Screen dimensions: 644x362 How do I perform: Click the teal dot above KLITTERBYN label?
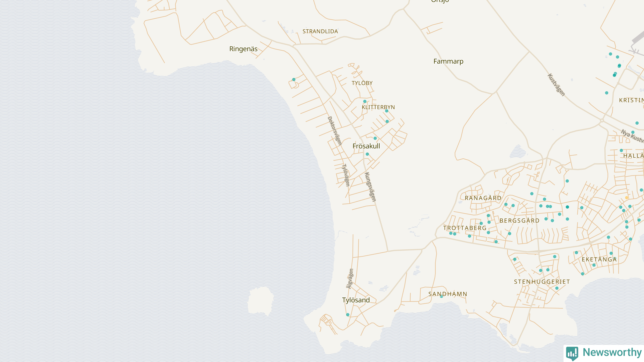(x=365, y=102)
